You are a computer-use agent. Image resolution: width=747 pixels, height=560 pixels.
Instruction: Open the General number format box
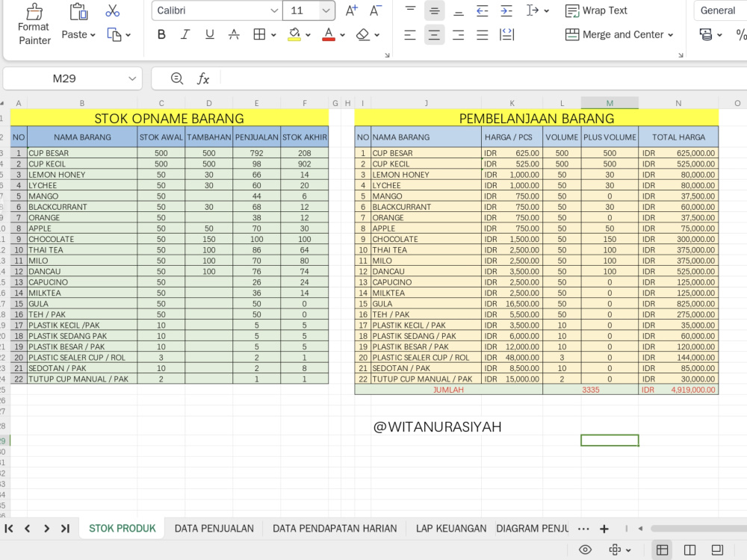point(720,10)
